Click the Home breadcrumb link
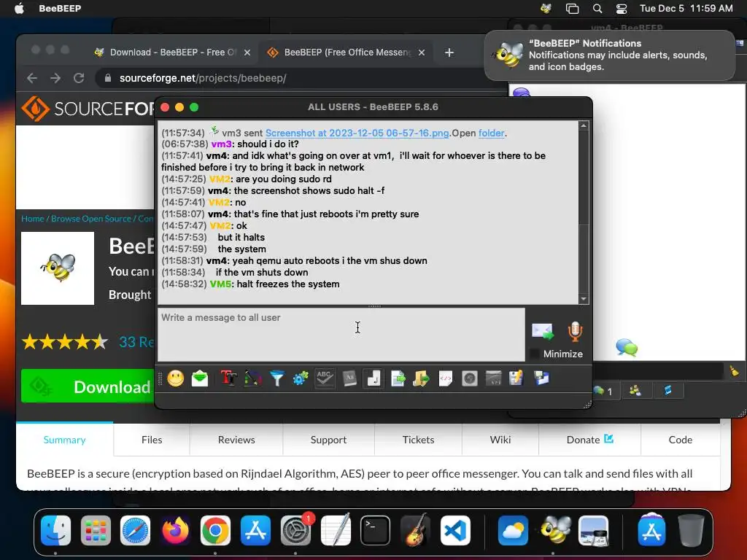The width and height of the screenshot is (747, 560). [32, 219]
